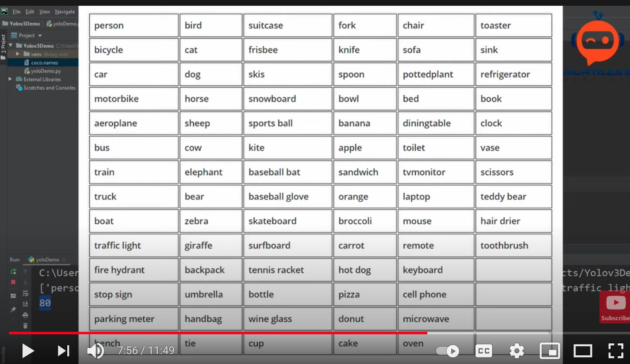Click the 7:56 / 11:49 time display
The image size is (630, 364).
(146, 350)
